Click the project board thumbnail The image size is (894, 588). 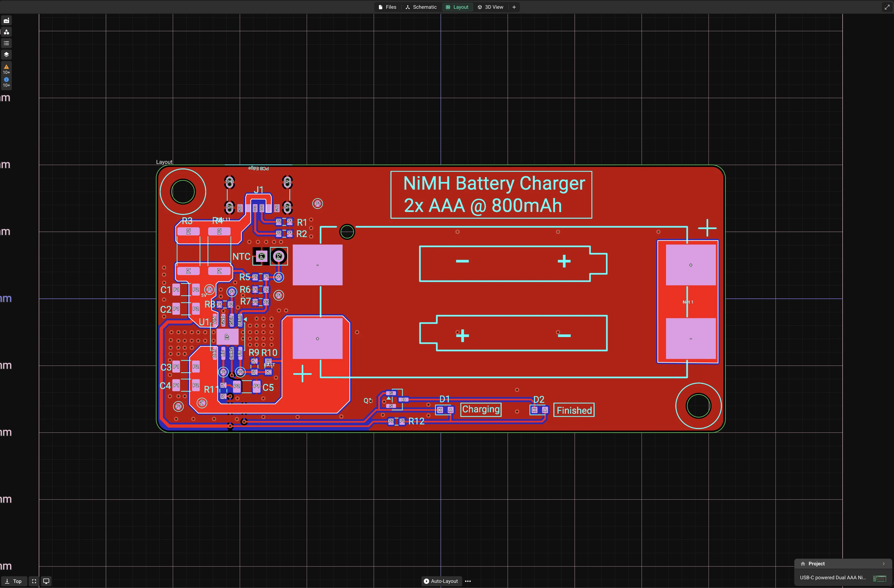880,578
